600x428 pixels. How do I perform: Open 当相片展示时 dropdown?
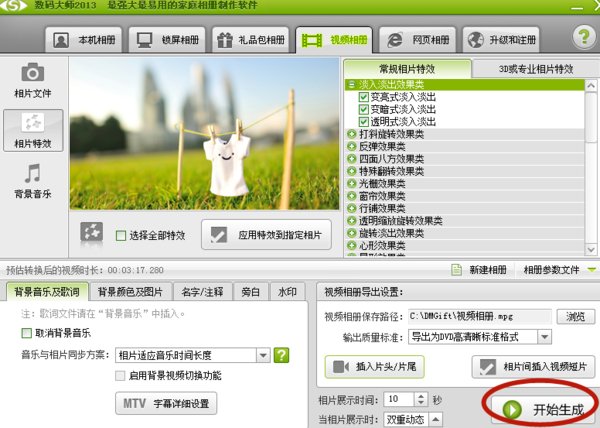(x=413, y=420)
